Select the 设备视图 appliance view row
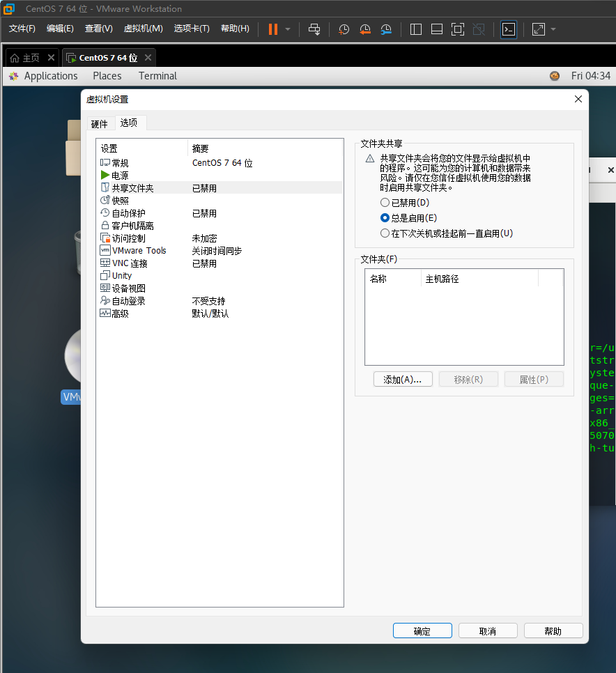Image resolution: width=616 pixels, height=673 pixels. pos(220,288)
